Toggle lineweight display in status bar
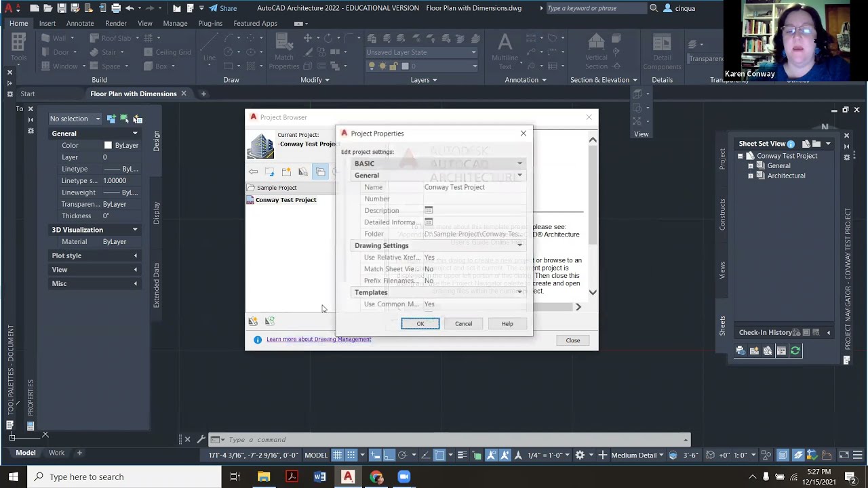This screenshot has height=488, width=868. (x=462, y=455)
